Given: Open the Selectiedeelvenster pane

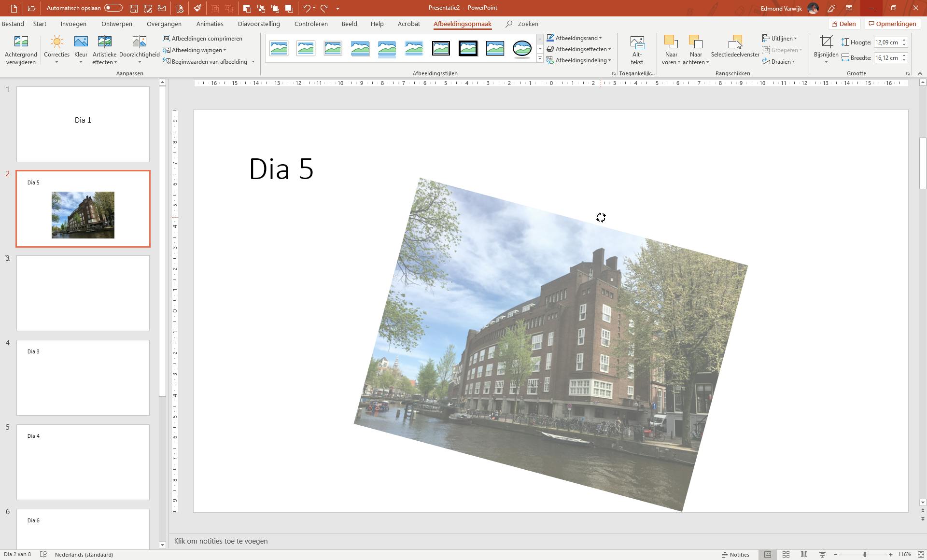Looking at the screenshot, I should 734,47.
